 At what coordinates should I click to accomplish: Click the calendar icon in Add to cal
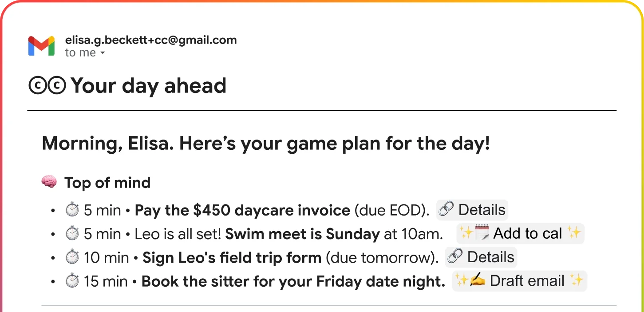point(482,233)
